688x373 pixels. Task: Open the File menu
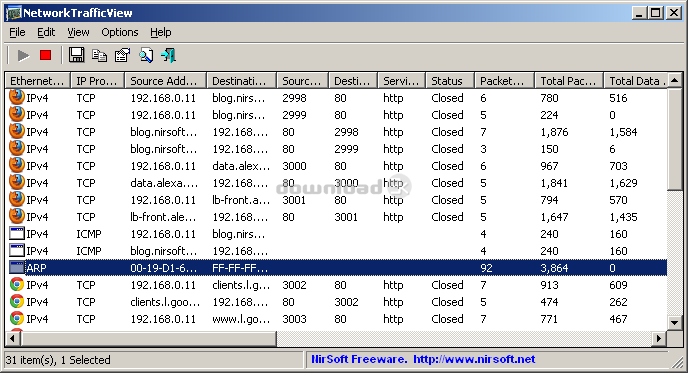[x=17, y=32]
